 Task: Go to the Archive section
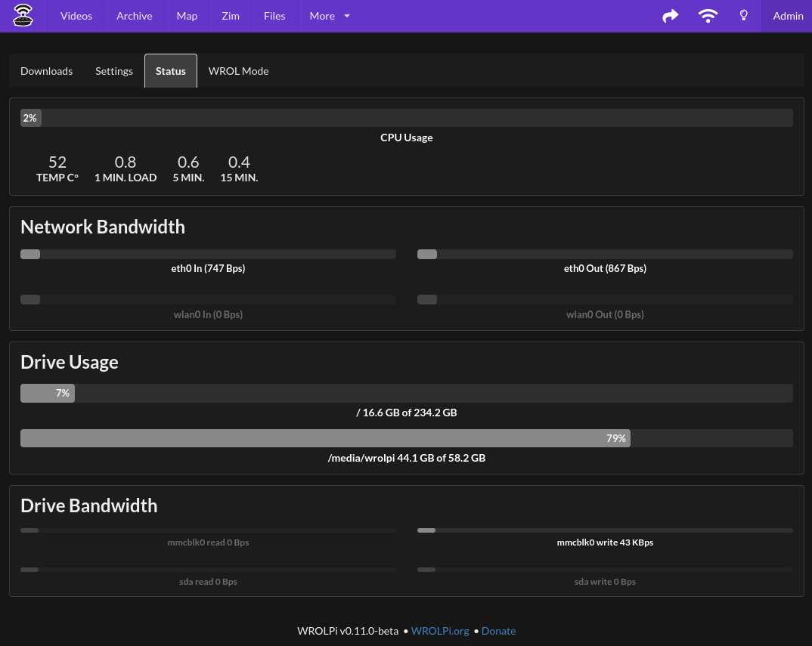134,16
